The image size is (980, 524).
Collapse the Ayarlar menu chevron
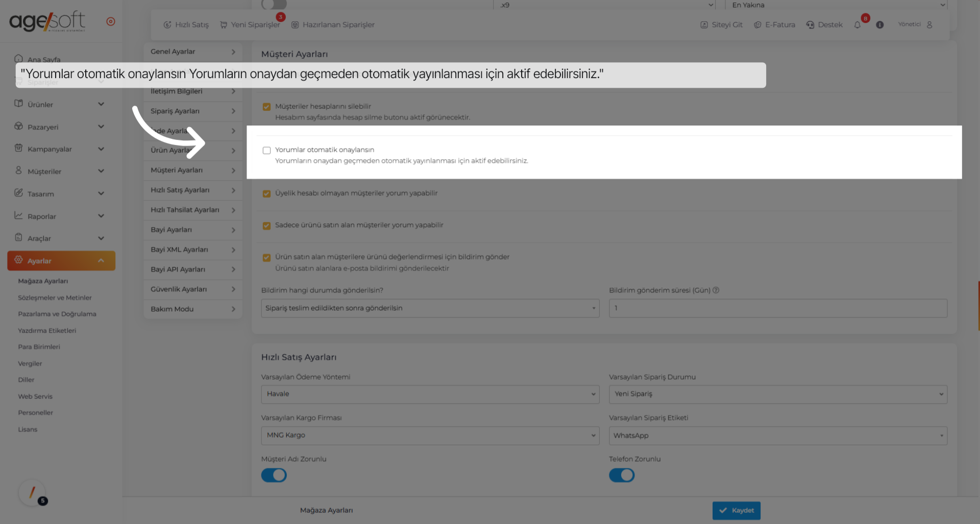tap(101, 261)
